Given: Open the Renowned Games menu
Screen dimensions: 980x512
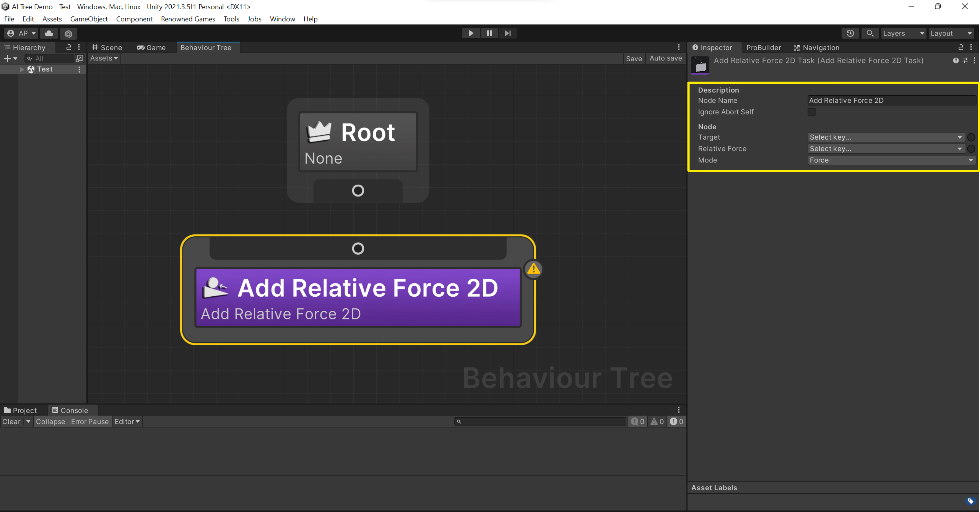Looking at the screenshot, I should (188, 19).
